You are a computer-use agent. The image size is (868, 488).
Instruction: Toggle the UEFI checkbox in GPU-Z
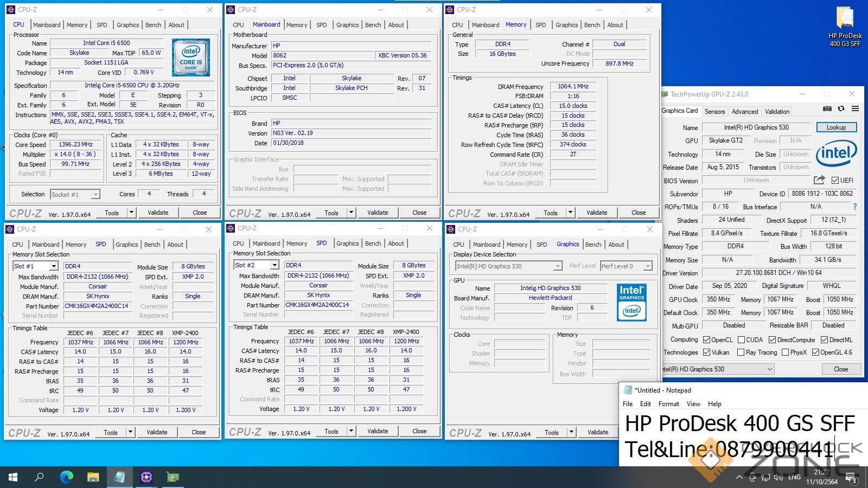[x=835, y=181]
